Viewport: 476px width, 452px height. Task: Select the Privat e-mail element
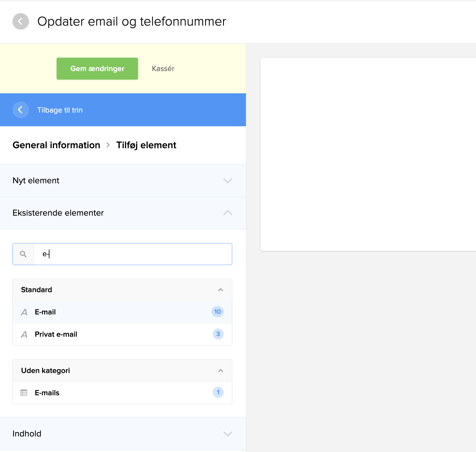click(x=56, y=334)
